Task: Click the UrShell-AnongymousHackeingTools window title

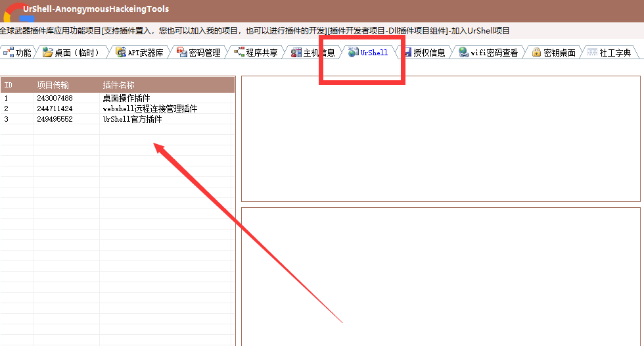Action: click(x=96, y=9)
